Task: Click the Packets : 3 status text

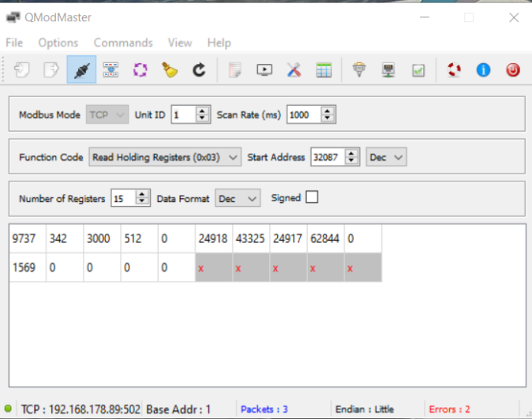Action: [264, 410]
